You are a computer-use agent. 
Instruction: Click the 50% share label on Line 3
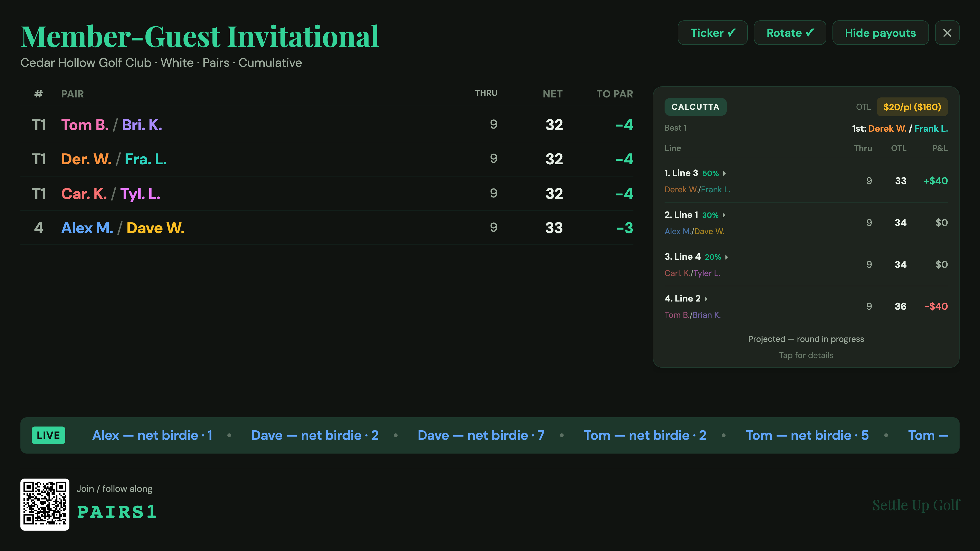(710, 173)
